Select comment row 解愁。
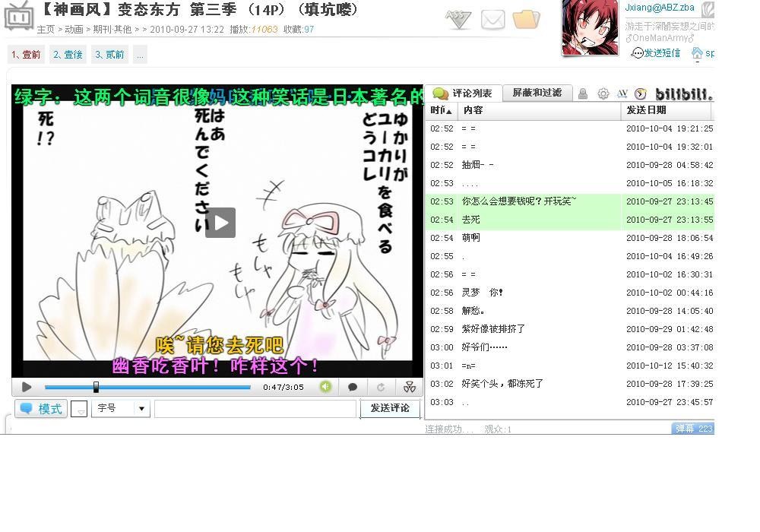 coord(569,311)
